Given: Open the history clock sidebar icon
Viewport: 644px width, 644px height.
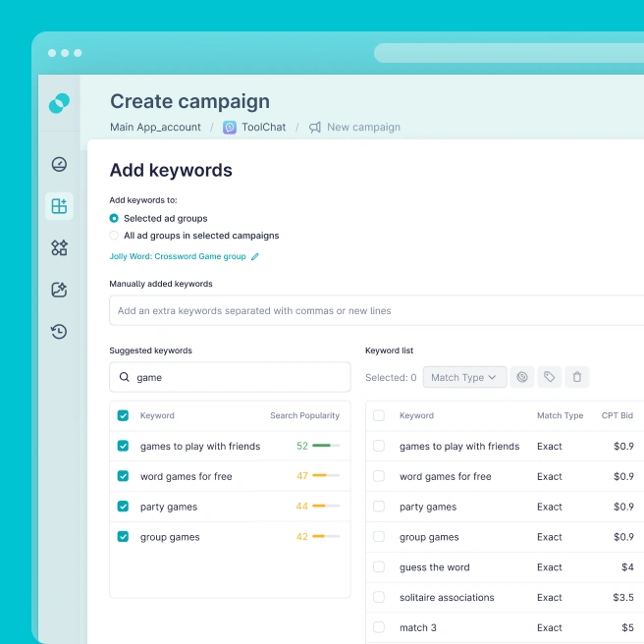Looking at the screenshot, I should pyautogui.click(x=59, y=331).
